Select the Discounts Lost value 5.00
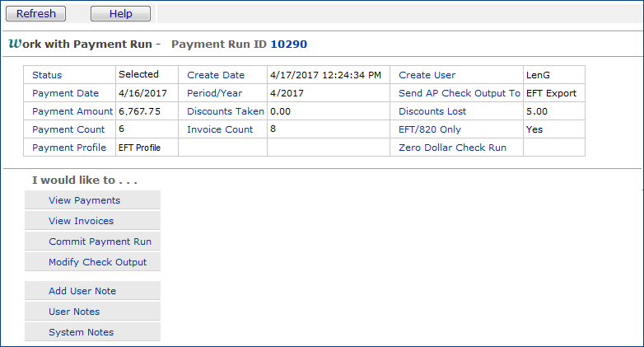Screen dimensions: 644x347 (x=537, y=111)
